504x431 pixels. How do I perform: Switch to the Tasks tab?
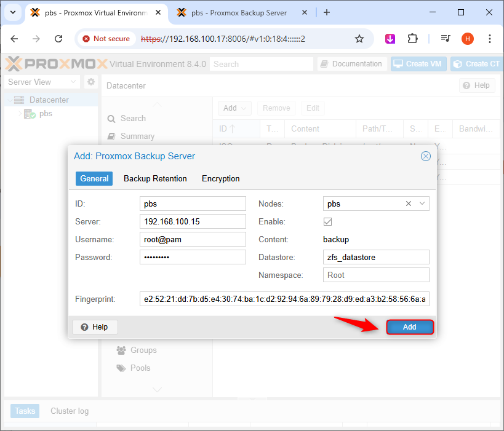[25, 411]
